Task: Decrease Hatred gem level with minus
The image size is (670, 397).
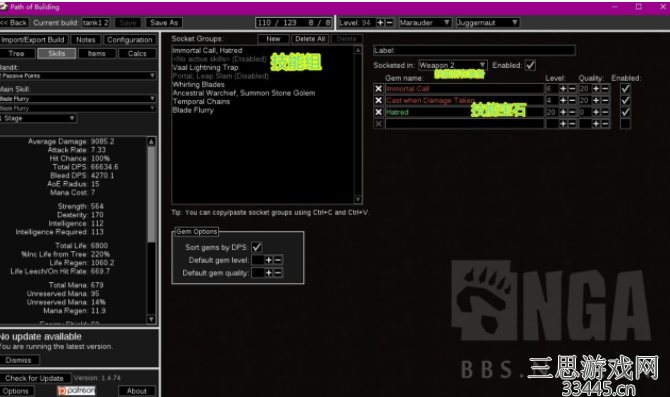Action: [x=572, y=112]
